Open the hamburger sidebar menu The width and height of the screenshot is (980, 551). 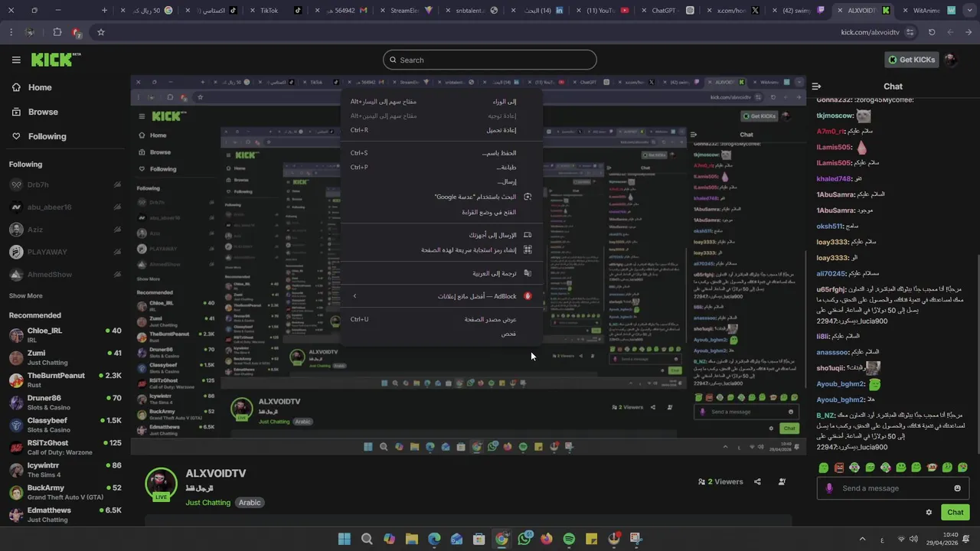pyautogui.click(x=16, y=60)
